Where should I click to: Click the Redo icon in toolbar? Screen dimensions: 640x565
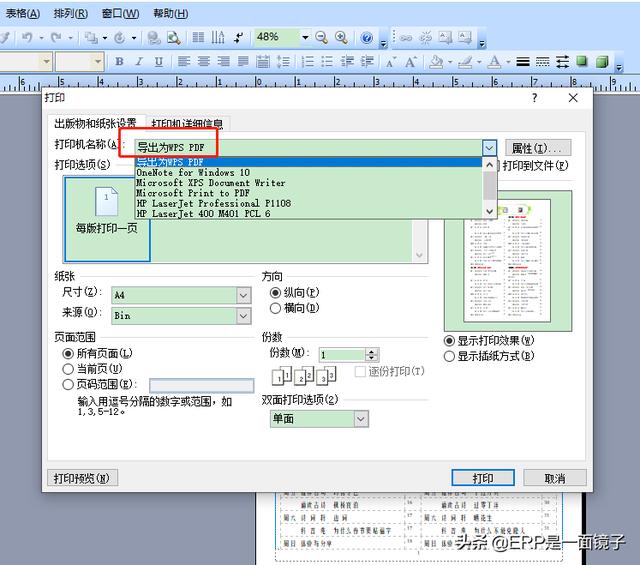56,38
